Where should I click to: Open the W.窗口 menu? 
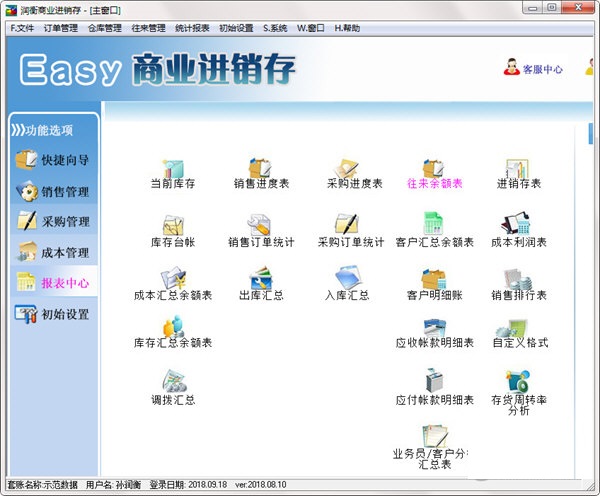click(x=311, y=28)
